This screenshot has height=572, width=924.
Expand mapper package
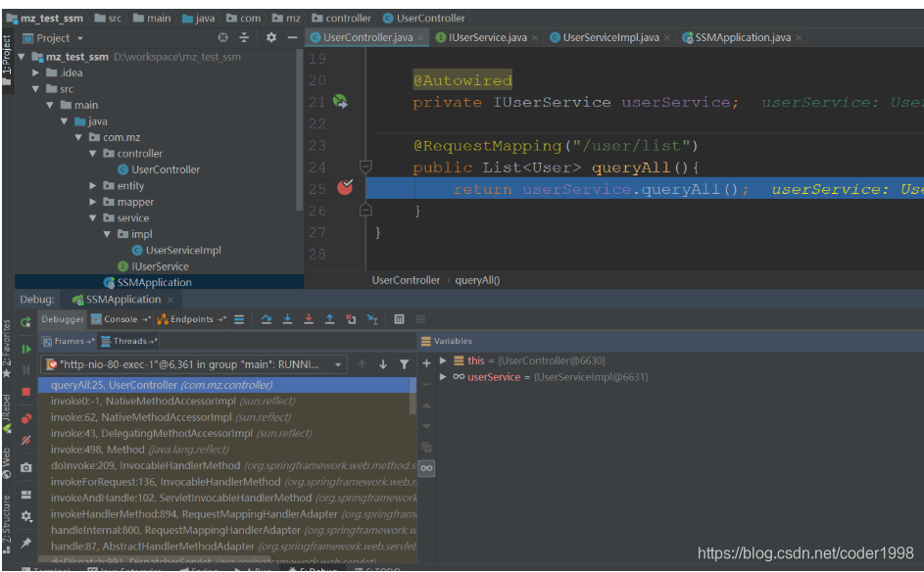92,202
